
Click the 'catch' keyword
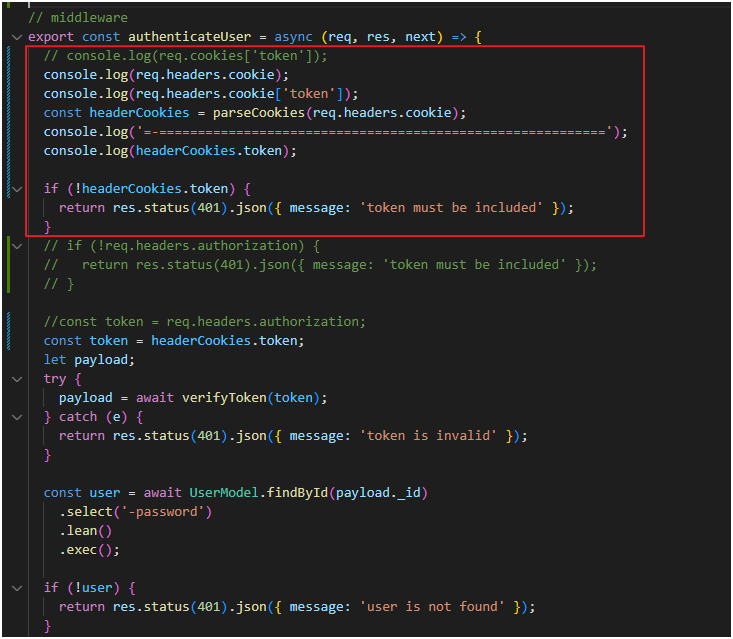[78, 416]
